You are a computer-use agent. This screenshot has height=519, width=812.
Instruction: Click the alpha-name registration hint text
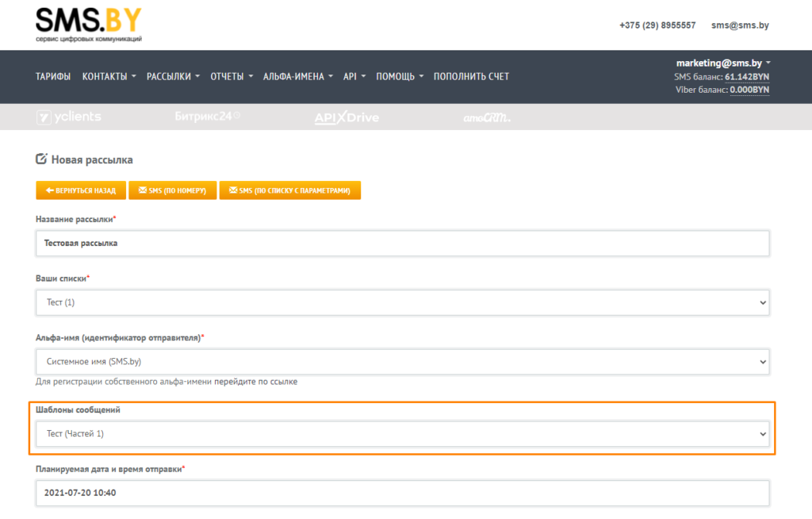point(167,382)
